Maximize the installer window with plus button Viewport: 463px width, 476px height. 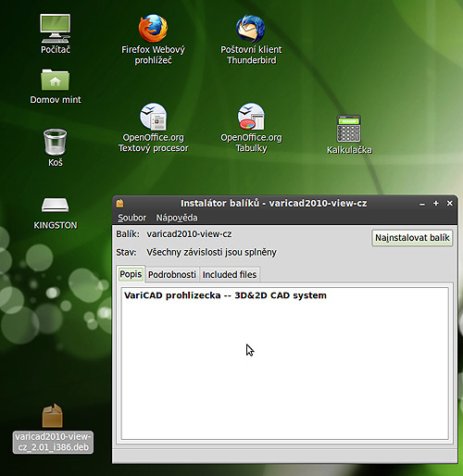(x=436, y=203)
